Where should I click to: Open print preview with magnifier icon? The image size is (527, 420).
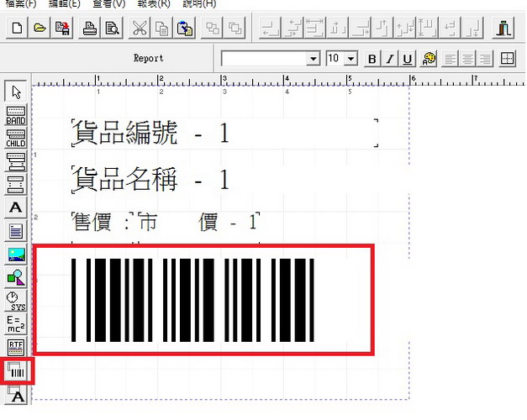tap(112, 28)
